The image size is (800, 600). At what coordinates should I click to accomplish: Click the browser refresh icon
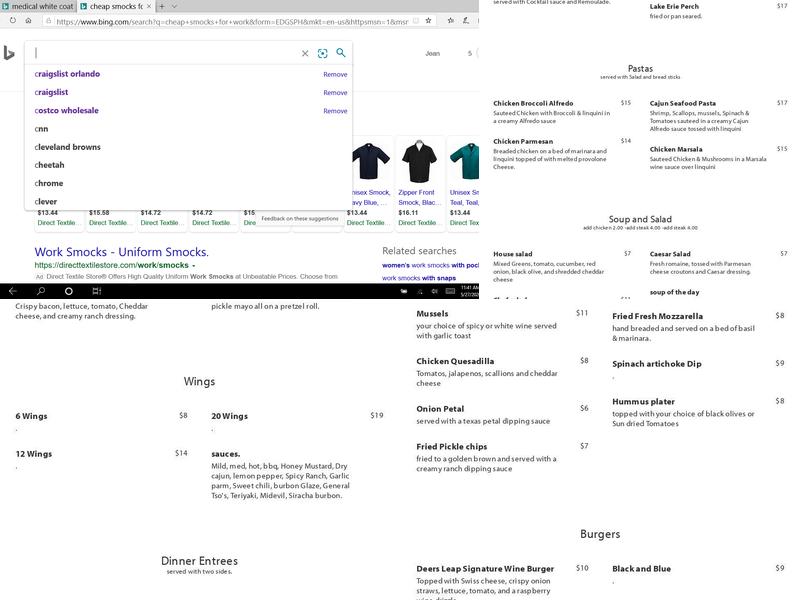pyautogui.click(x=10, y=21)
